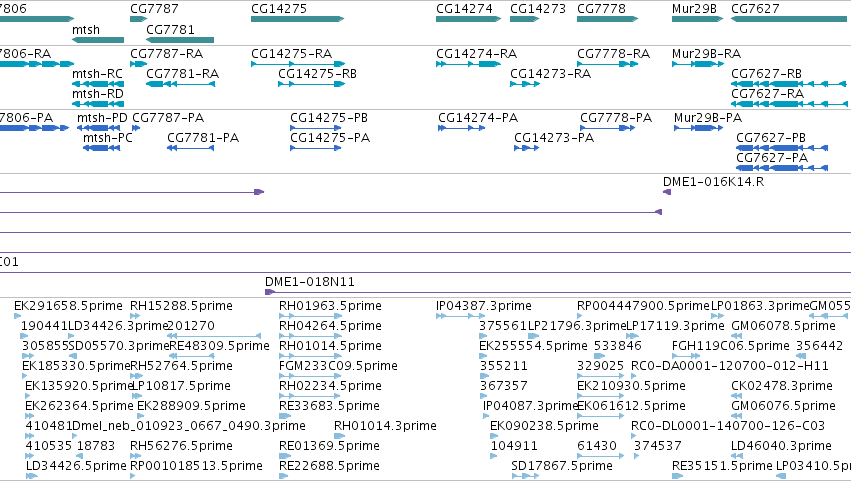851x481 pixels.
Task: Select the mtsh gene label
Action: [x=86, y=30]
